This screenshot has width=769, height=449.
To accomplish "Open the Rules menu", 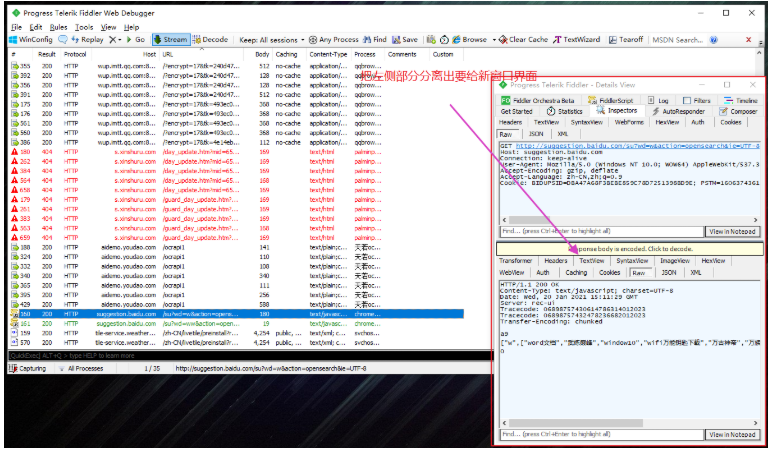I will pos(58,27).
